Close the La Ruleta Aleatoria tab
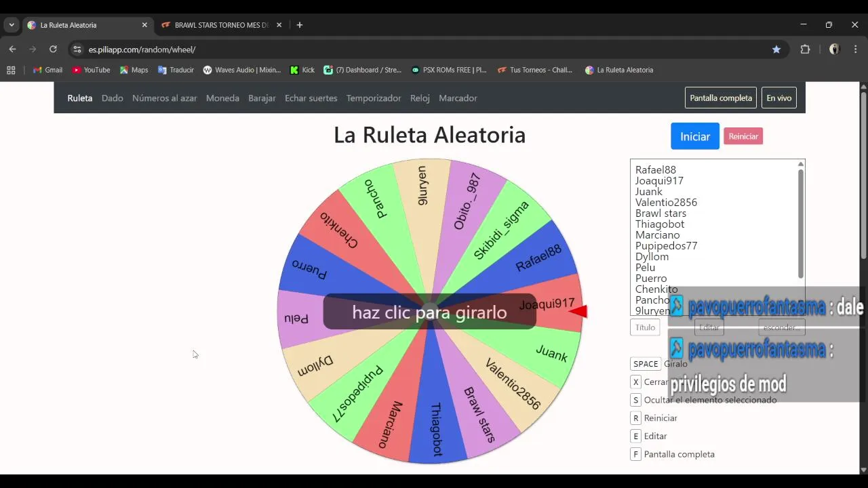 [144, 25]
